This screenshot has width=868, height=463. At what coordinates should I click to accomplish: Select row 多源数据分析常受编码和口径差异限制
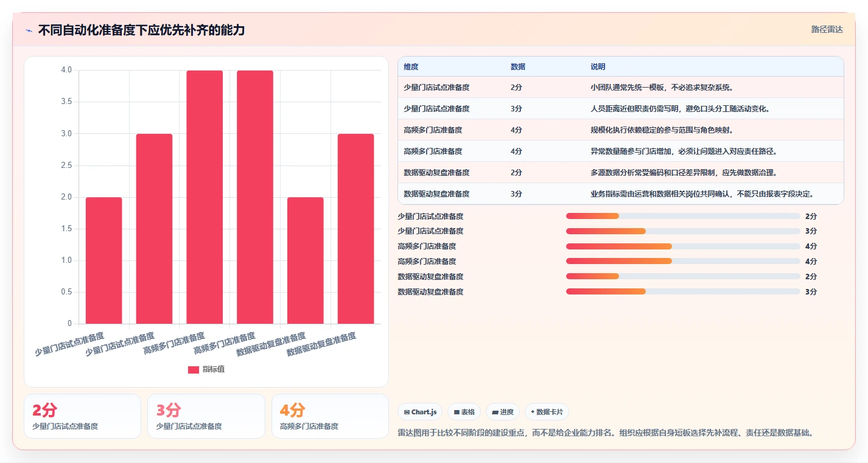click(x=620, y=173)
